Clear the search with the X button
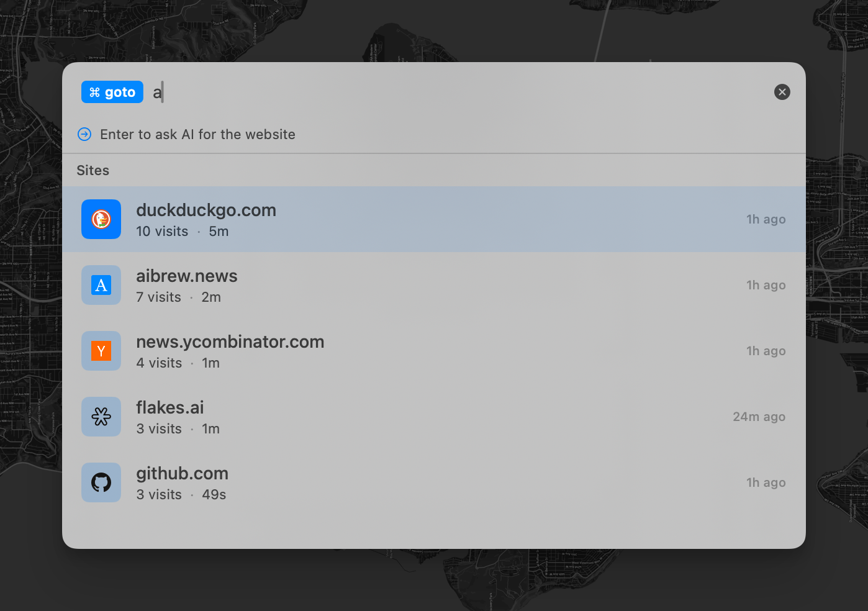The height and width of the screenshot is (611, 868). click(782, 92)
